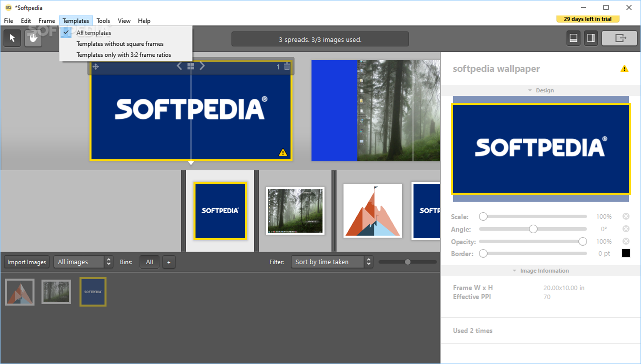Adjust the thumbnail size slider
Viewport: 641px width, 364px height.
[407, 262]
